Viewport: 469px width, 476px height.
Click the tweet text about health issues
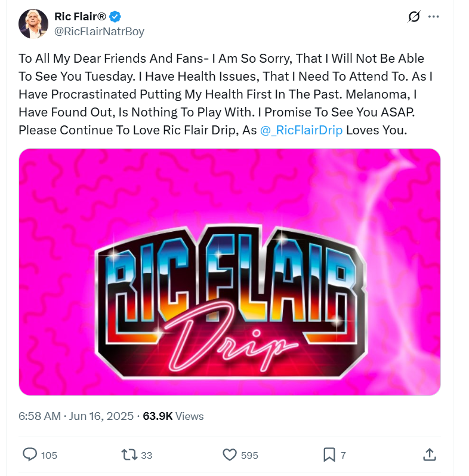click(221, 94)
